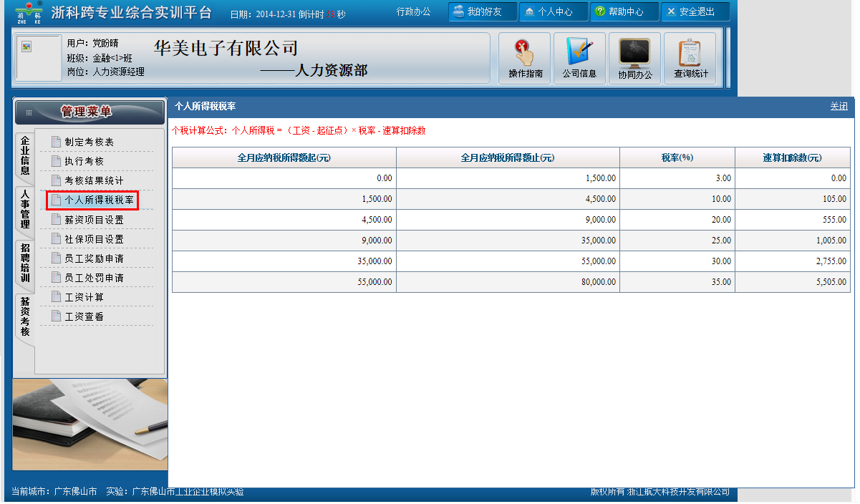Image resolution: width=860 pixels, height=504 pixels.
Task: Click the 浙科 logo icon
Action: (x=29, y=12)
